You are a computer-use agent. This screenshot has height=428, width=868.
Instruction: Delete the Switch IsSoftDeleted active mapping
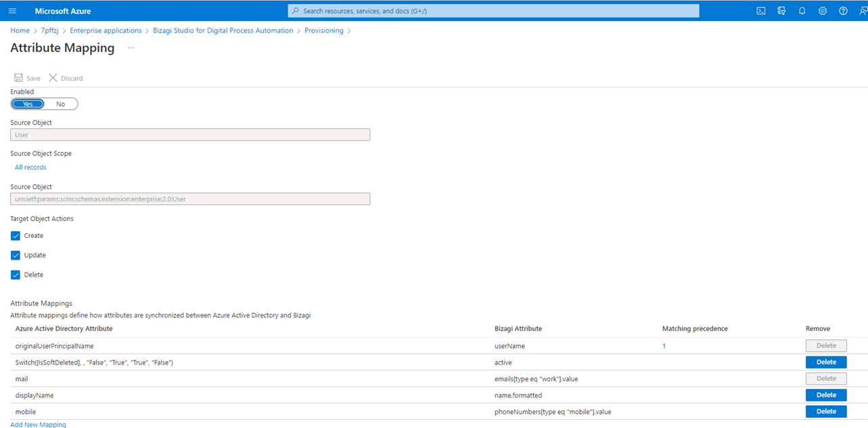coord(826,362)
